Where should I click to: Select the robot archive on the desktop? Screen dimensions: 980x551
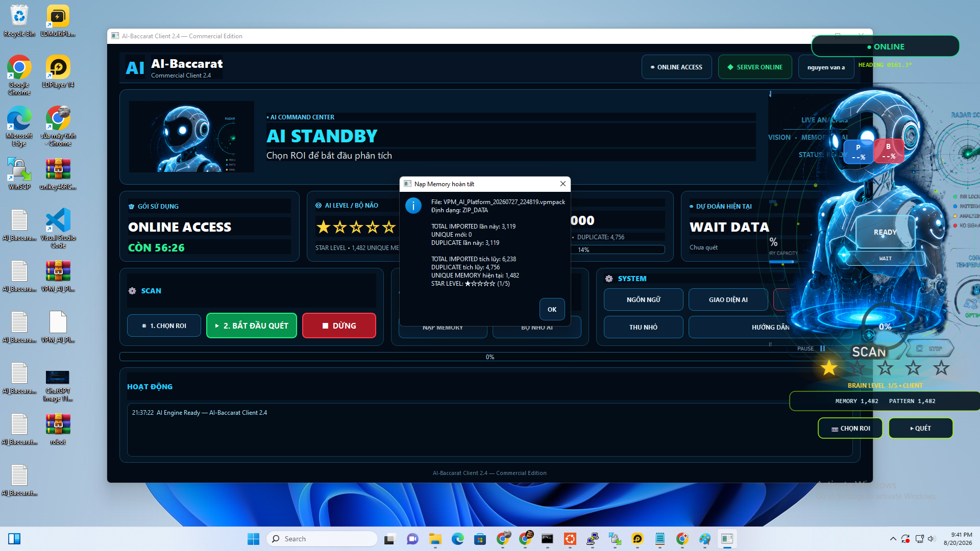[58, 429]
